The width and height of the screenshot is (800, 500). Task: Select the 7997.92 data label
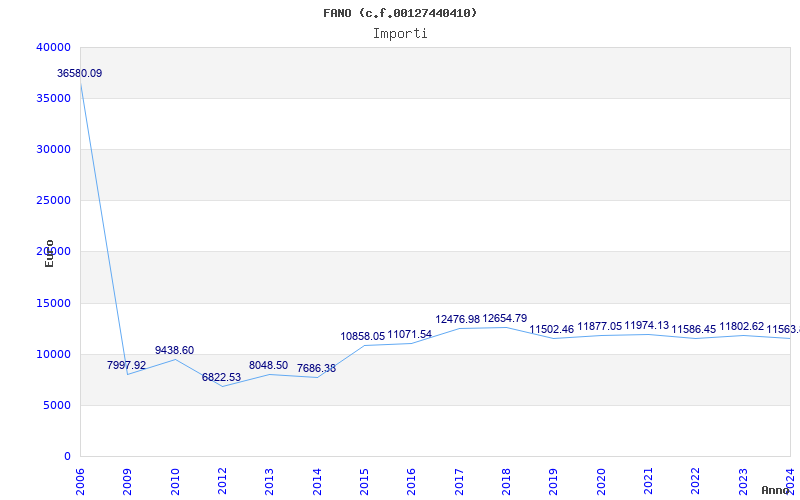point(127,365)
